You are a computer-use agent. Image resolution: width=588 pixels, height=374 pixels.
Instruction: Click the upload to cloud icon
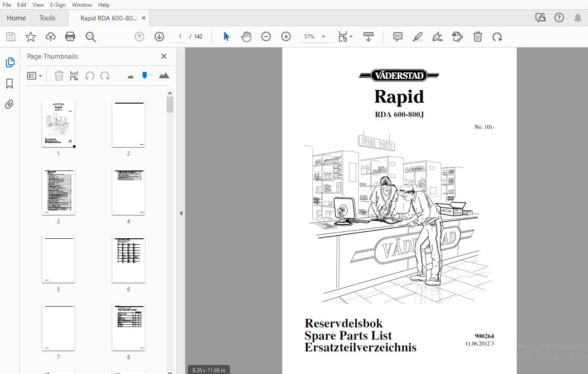coord(51,37)
